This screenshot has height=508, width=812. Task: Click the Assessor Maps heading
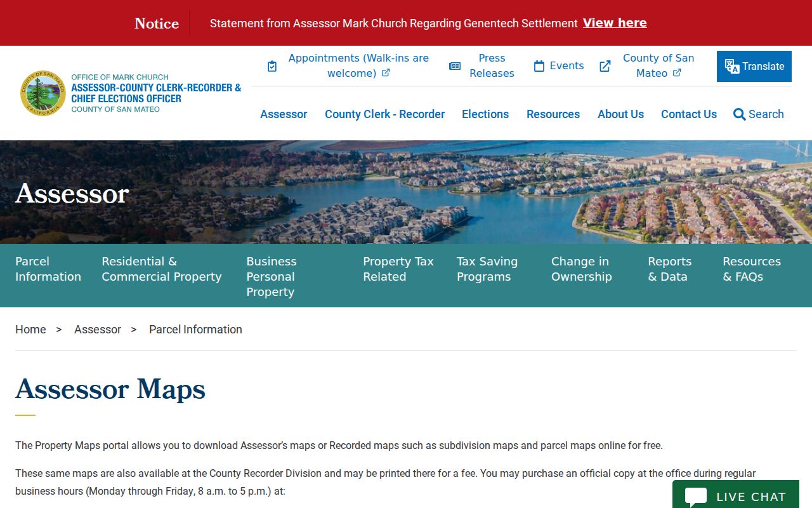[110, 389]
